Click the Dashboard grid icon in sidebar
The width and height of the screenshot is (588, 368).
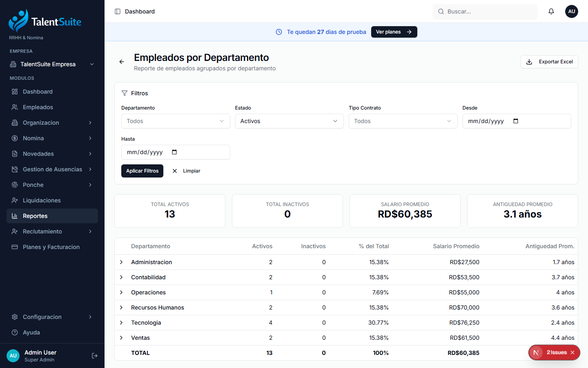[x=15, y=92]
